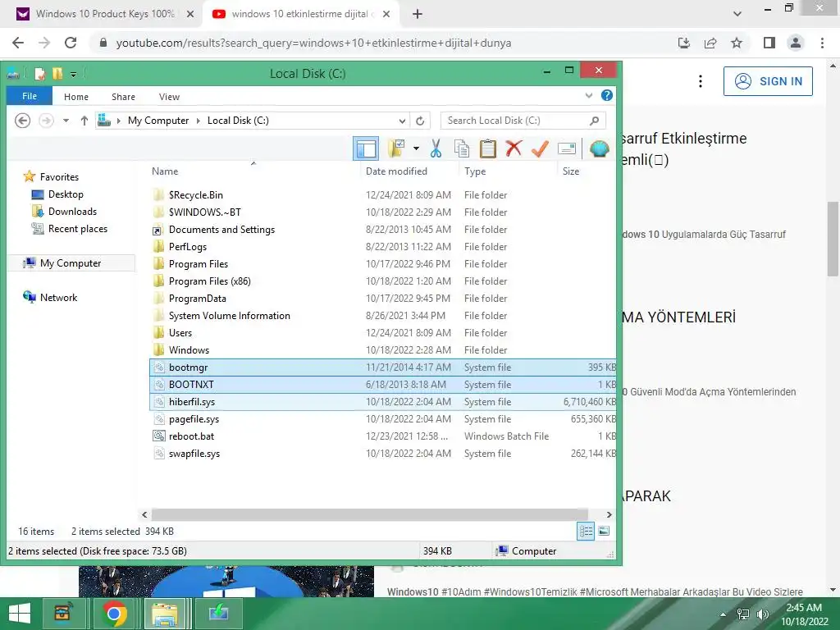Select the swapfile.sys file
Screen dimensions: 840x630
point(383,453)
